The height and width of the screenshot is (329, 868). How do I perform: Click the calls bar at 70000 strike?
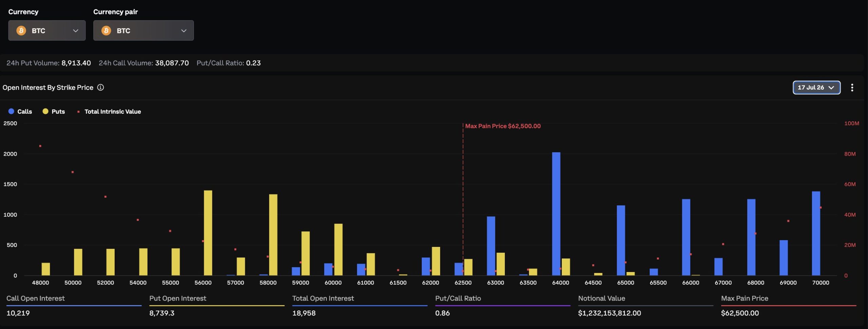pos(816,233)
